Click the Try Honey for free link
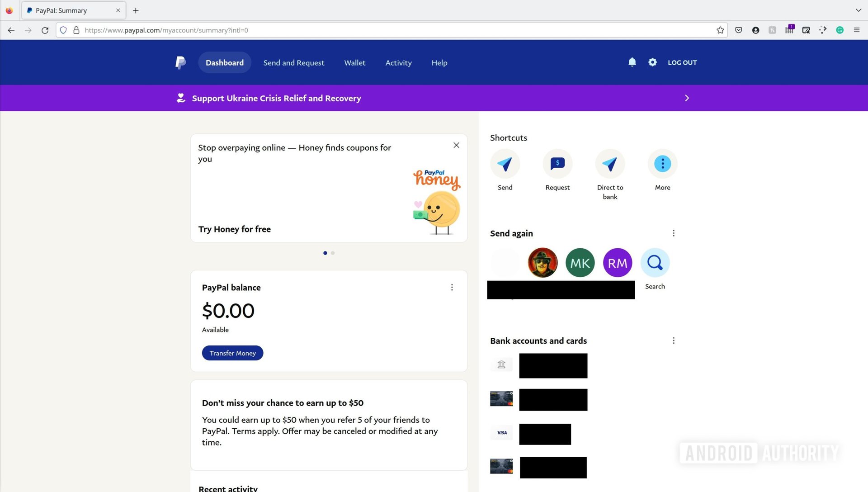Viewport: 868px width, 492px height. (x=234, y=228)
